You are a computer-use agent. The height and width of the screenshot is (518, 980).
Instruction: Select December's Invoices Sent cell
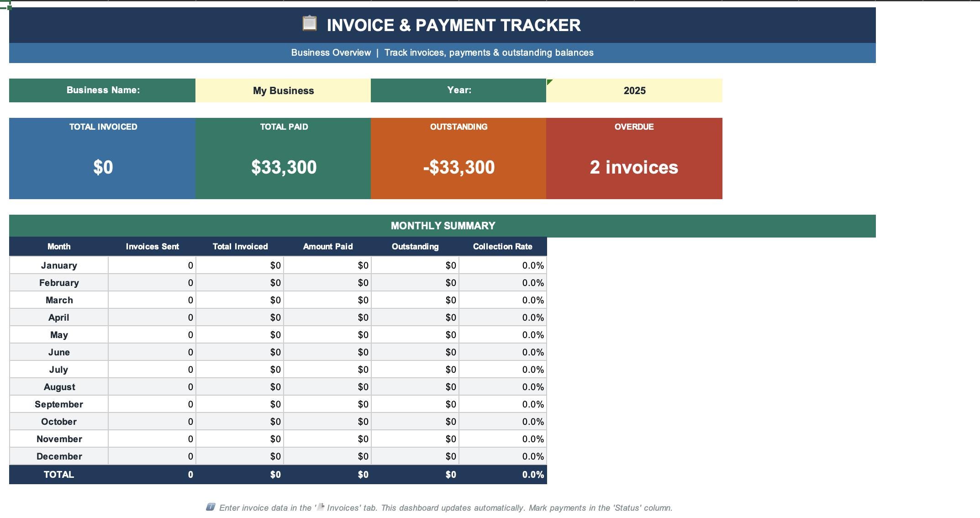click(x=152, y=456)
